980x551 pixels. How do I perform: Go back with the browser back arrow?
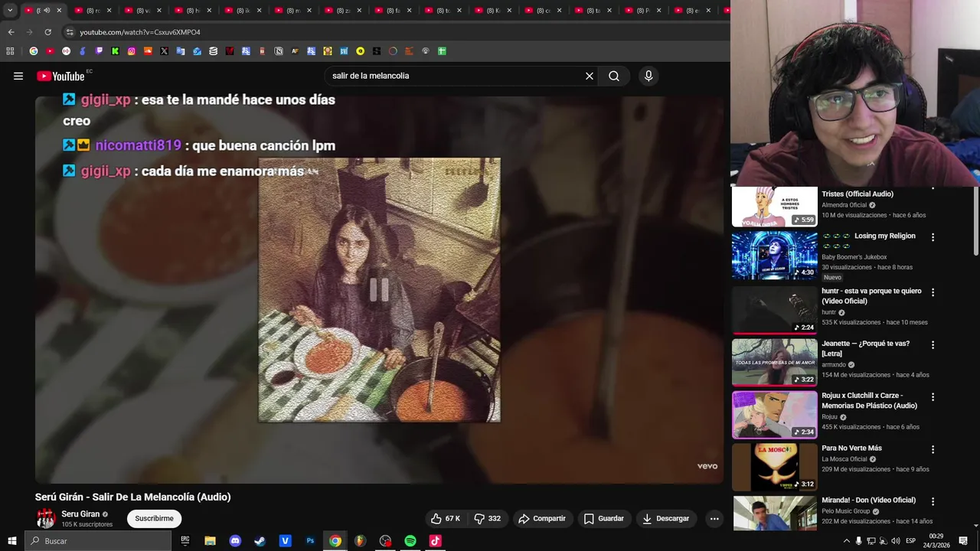(x=11, y=32)
